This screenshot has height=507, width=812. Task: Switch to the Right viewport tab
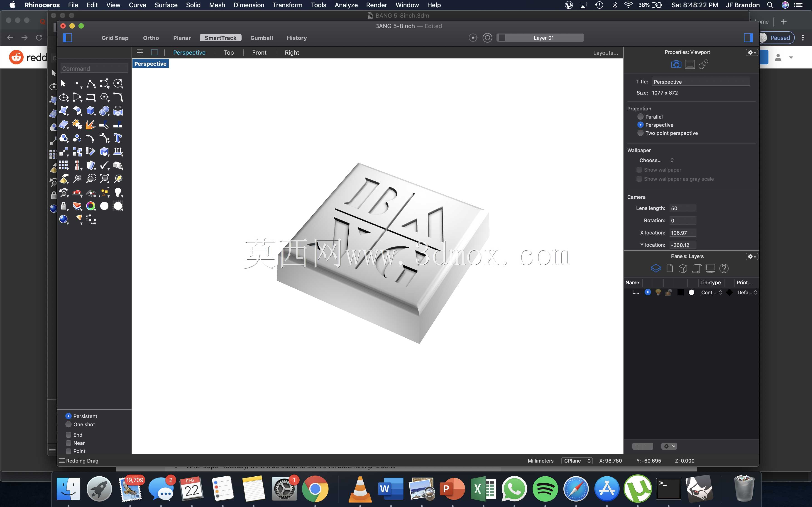(292, 53)
